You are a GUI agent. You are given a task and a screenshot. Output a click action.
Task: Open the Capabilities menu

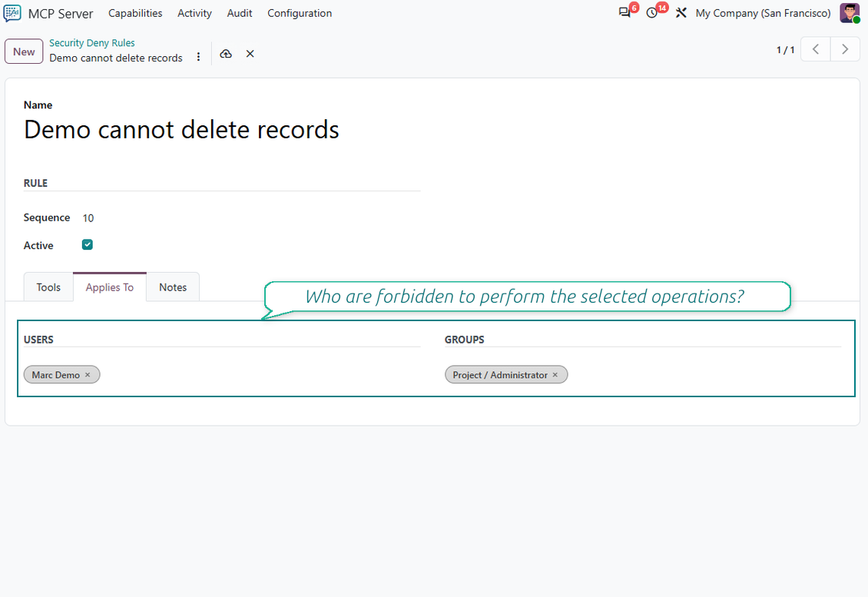(135, 13)
